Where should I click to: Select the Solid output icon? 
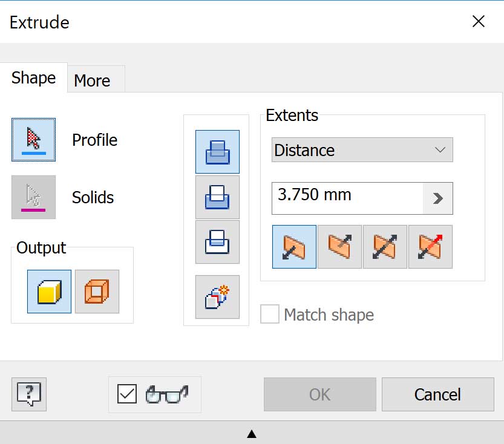click(49, 292)
